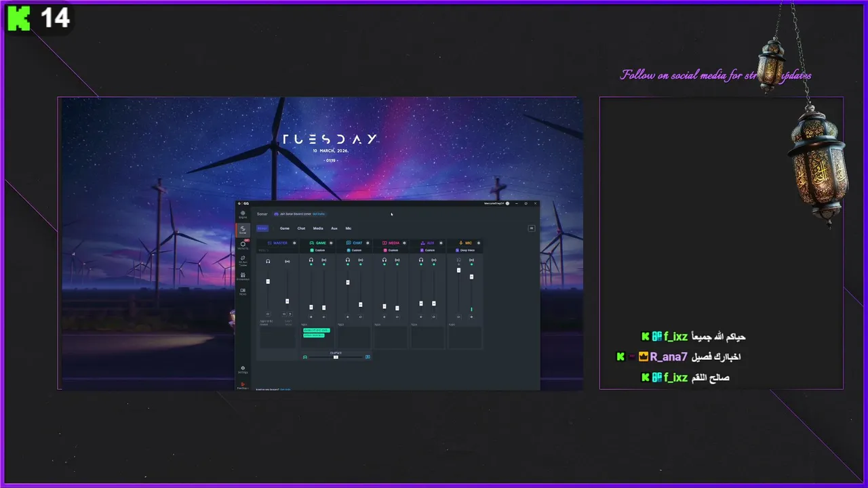Click the Kick logo in the stream overlay
The image size is (868, 488).
[19, 18]
